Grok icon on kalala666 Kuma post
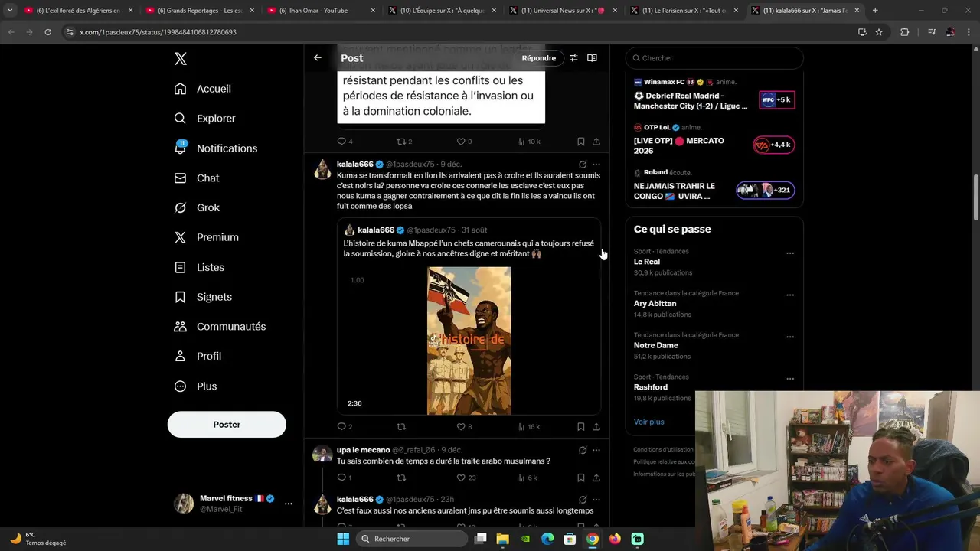980x551 pixels. [583, 165]
